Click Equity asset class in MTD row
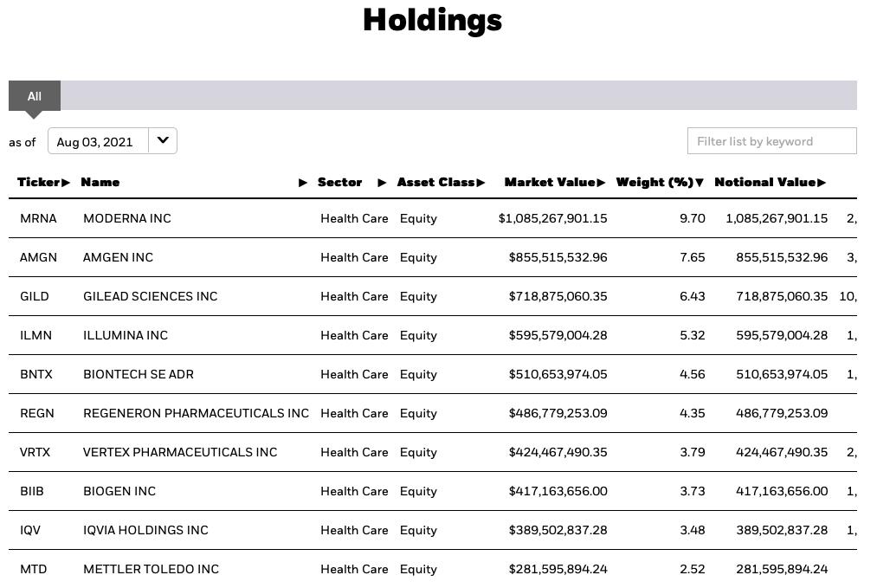Viewport: 877px width, 588px height. tap(418, 569)
